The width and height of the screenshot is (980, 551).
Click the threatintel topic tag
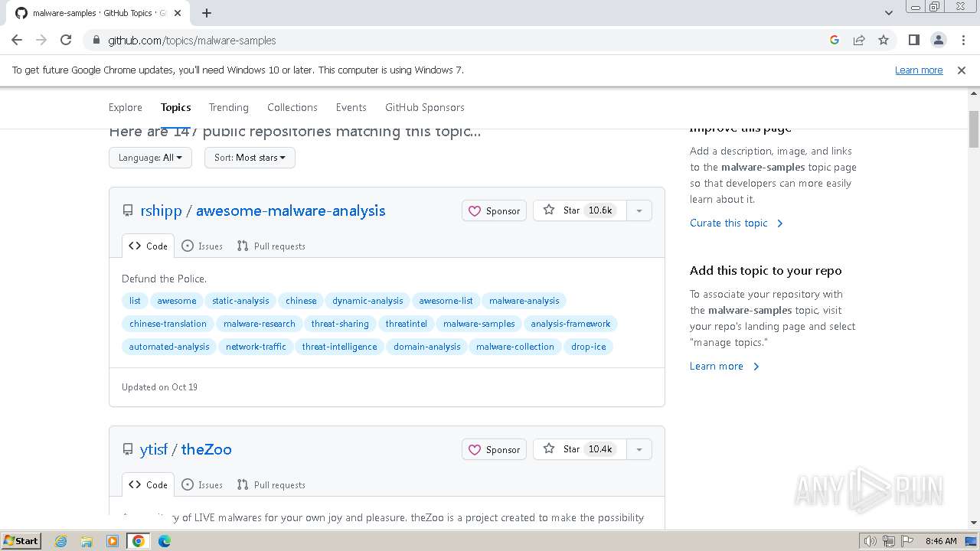click(407, 324)
